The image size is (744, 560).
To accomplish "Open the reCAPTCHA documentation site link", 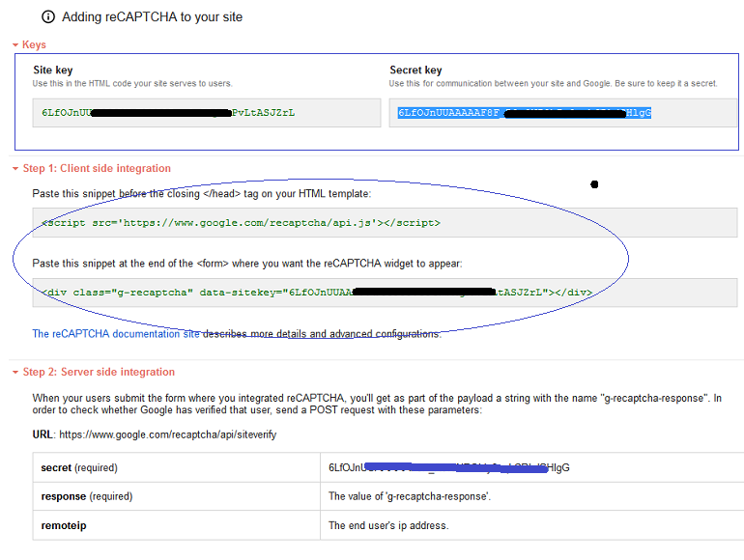I will pyautogui.click(x=116, y=334).
